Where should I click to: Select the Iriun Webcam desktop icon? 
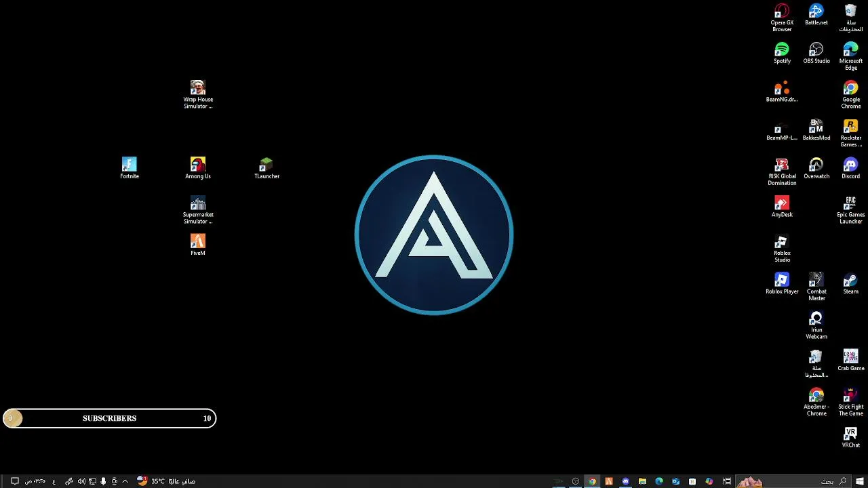point(816,326)
